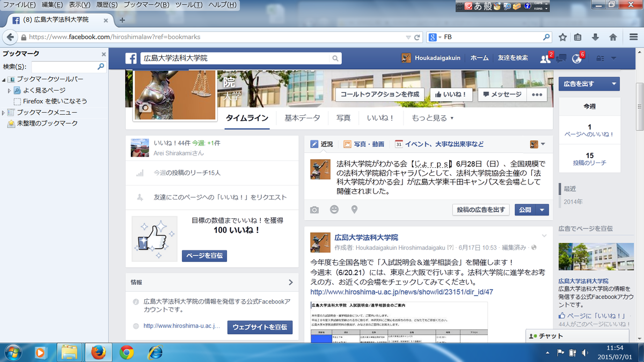Open Windows Explorer folder in taskbar
The height and width of the screenshot is (362, 644).
pyautogui.click(x=69, y=352)
